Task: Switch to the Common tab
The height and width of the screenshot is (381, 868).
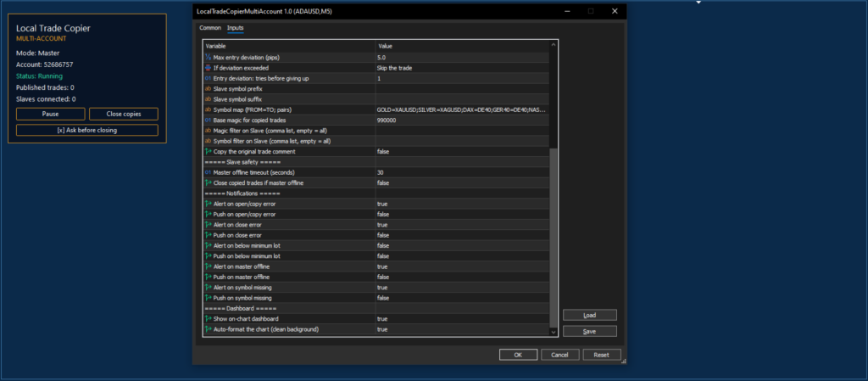Action: pyautogui.click(x=210, y=28)
